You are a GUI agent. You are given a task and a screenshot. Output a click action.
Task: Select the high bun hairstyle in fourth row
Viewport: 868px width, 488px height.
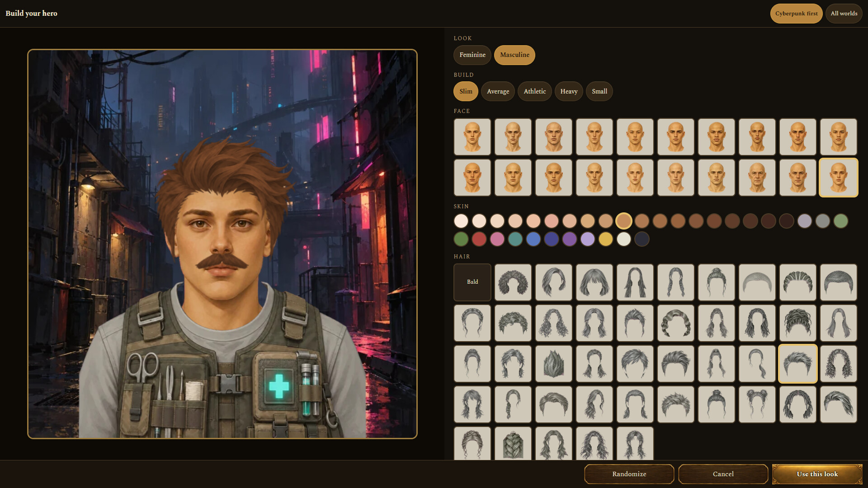(x=717, y=404)
